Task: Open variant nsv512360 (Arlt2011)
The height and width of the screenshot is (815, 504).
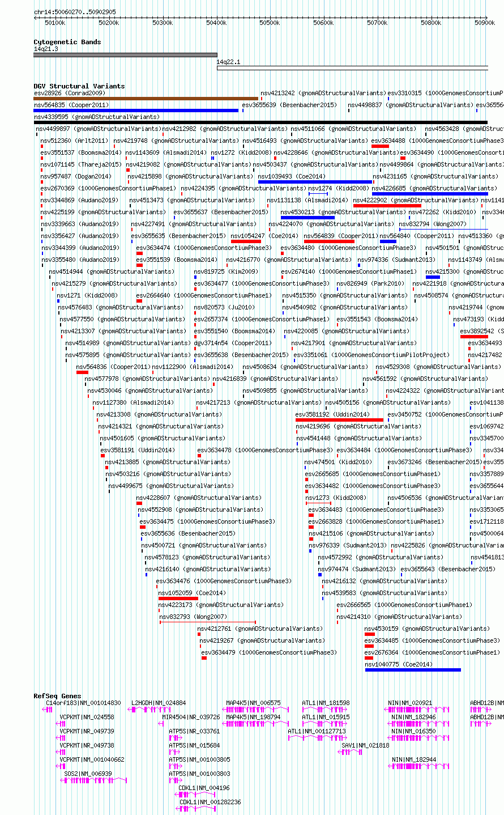Action: tap(74, 141)
